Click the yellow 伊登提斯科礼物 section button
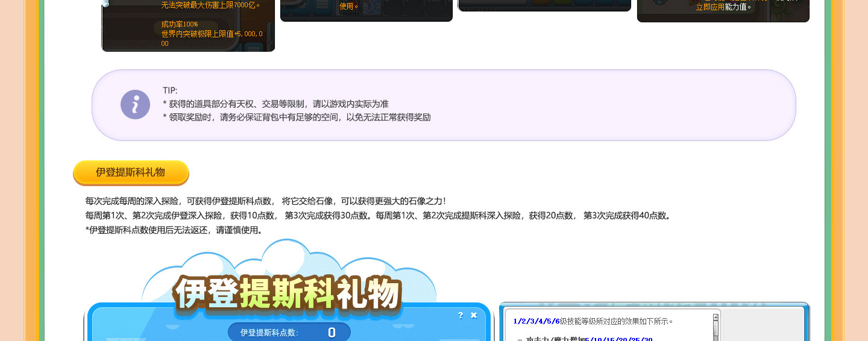Viewport: 868px width, 341px height. [131, 172]
